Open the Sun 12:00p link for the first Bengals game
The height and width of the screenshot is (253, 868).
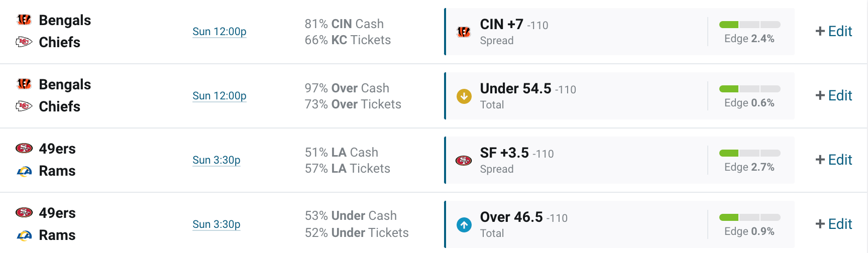click(x=220, y=32)
